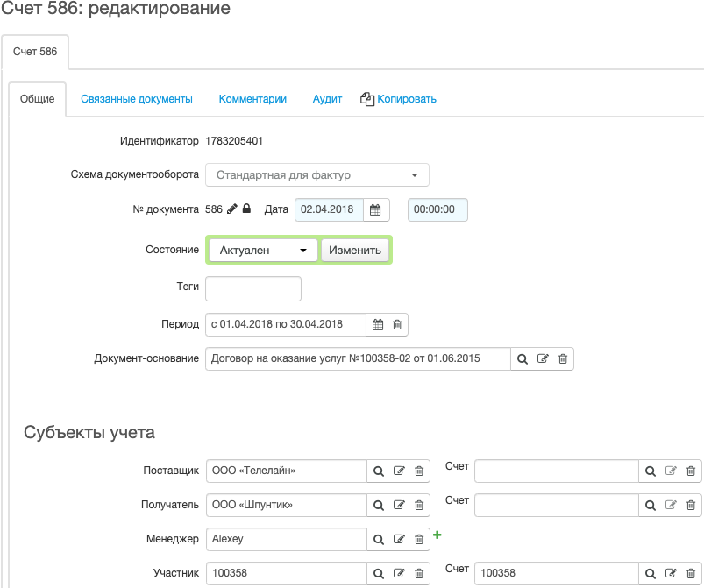The image size is (704, 588).
Task: Search Счет 100358 in Участник row
Action: click(651, 574)
